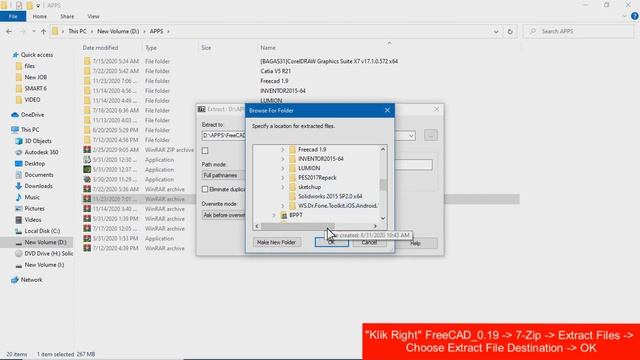640x360 pixels.
Task: Click the Explorer Back arrow
Action: 9,31
